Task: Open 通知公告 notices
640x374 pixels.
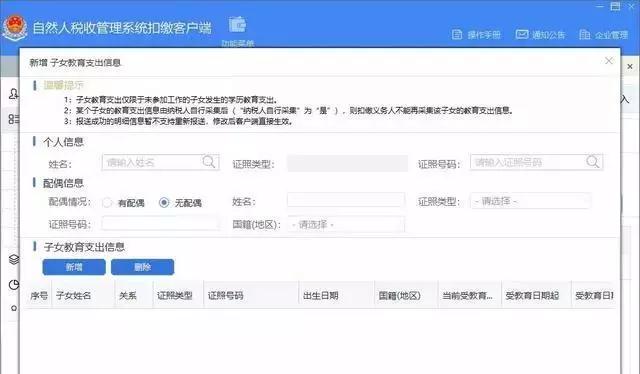Action: [540, 35]
